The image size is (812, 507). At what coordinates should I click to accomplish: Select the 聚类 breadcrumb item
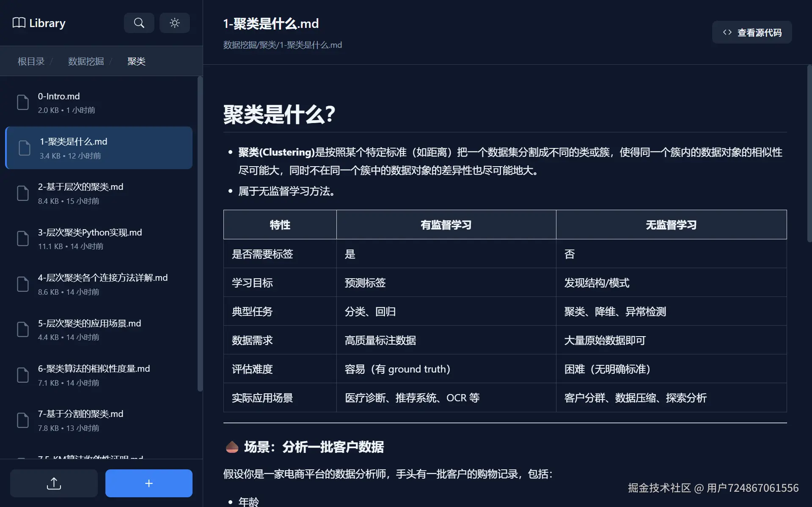[x=136, y=61]
